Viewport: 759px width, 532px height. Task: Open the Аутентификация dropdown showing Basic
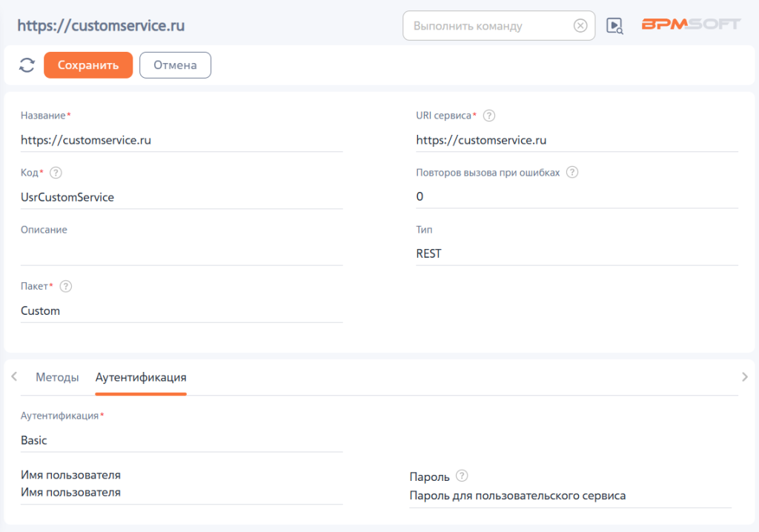182,440
